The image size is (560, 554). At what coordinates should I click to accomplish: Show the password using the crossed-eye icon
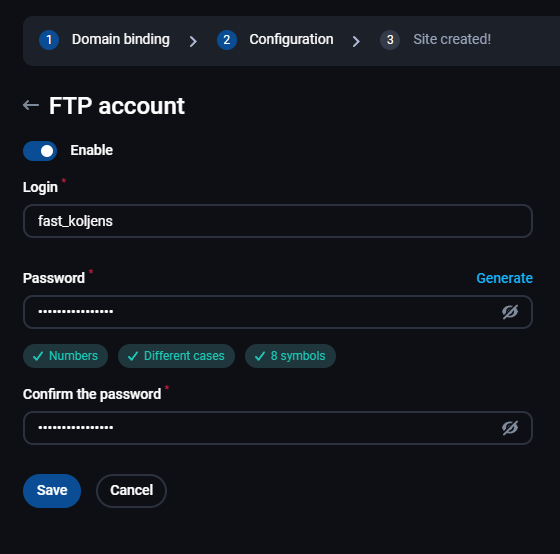510,312
